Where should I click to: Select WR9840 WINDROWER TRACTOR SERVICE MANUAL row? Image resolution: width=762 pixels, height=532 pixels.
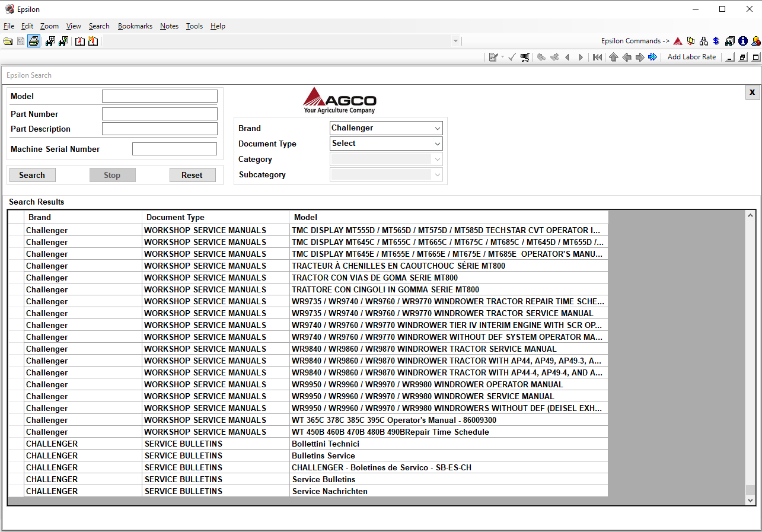(308, 349)
